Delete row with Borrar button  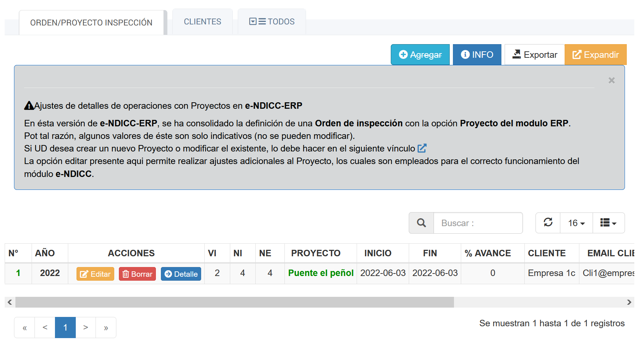click(x=137, y=274)
